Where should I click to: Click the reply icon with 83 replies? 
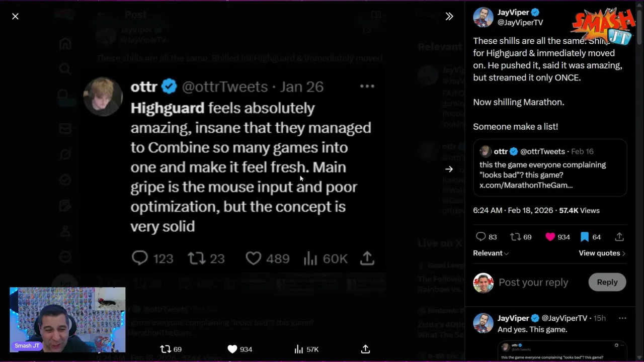pos(481,237)
